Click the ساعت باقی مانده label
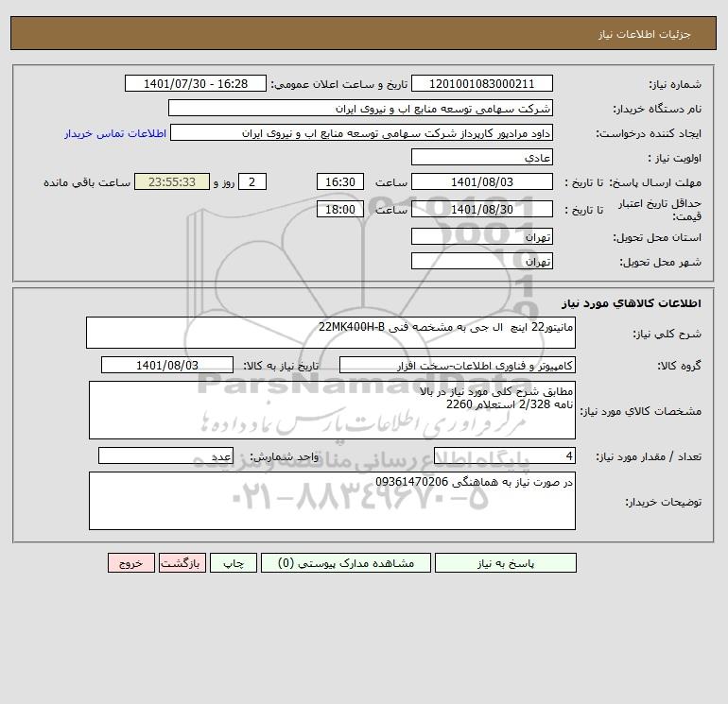The width and height of the screenshot is (728, 704). tap(87, 182)
